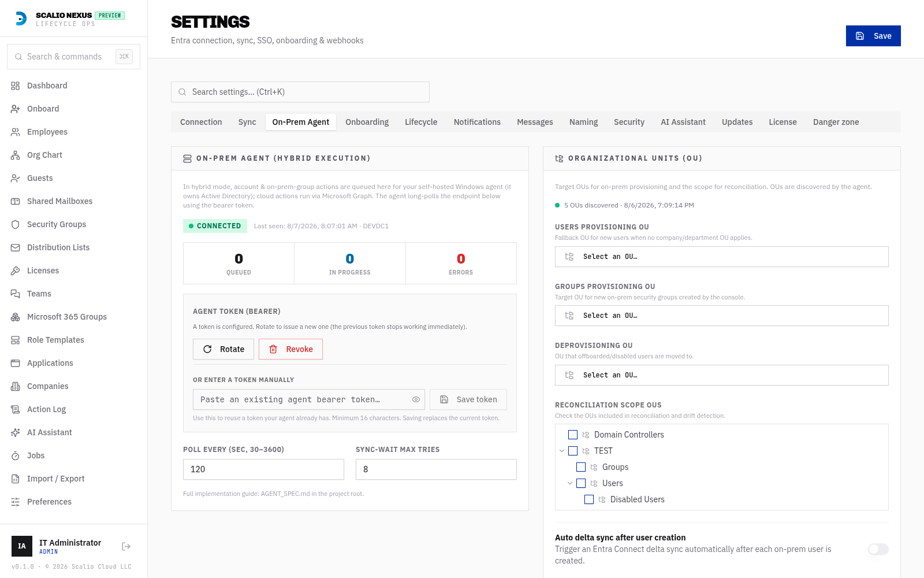Open the Sync settings tab
This screenshot has height=578, width=924.
point(247,122)
